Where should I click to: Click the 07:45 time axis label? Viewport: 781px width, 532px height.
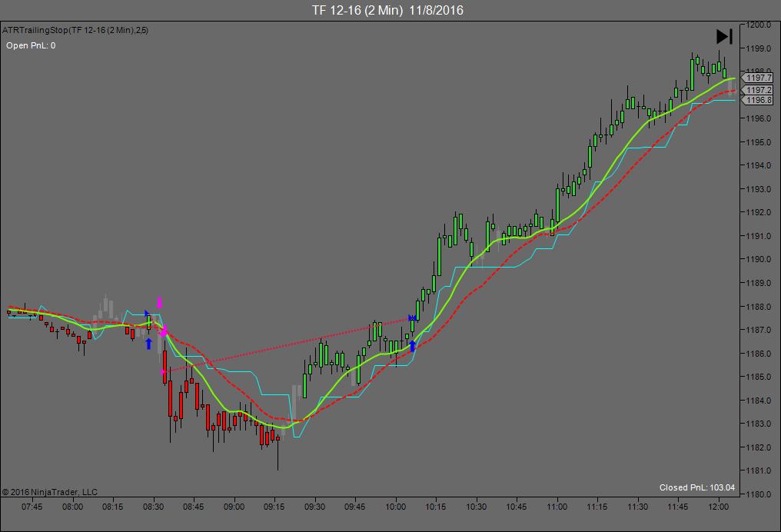[x=32, y=507]
